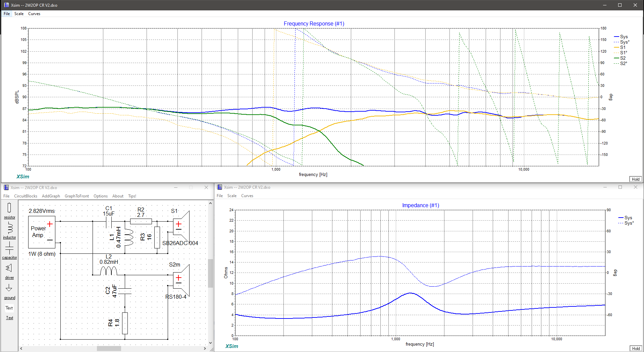The width and height of the screenshot is (644, 352).
Task: Select the driver component tool
Action: [x=9, y=271]
